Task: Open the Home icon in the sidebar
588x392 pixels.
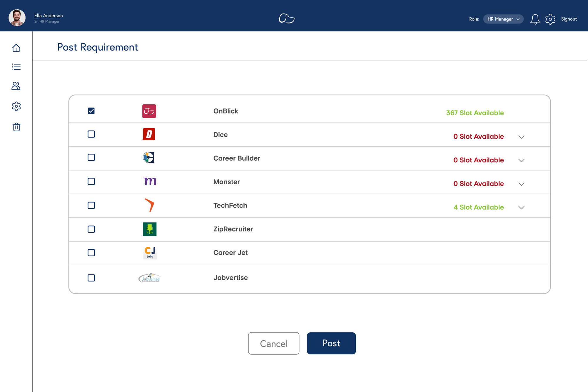Action: click(x=16, y=48)
